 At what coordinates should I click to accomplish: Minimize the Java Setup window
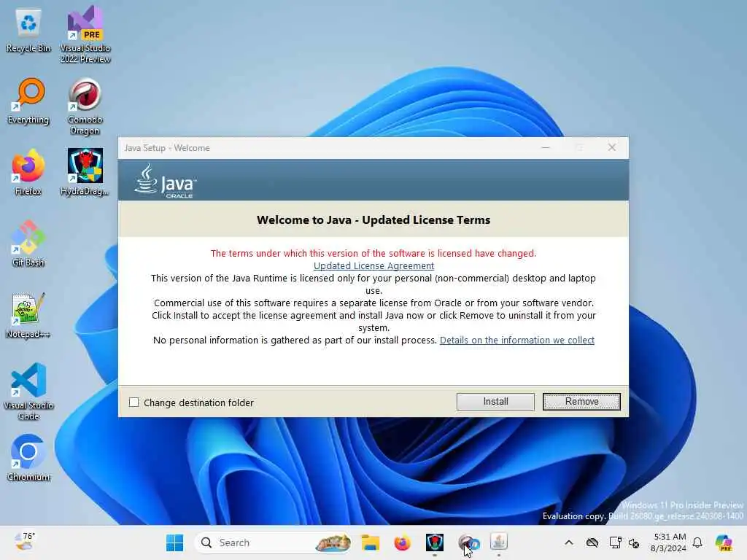pyautogui.click(x=546, y=147)
